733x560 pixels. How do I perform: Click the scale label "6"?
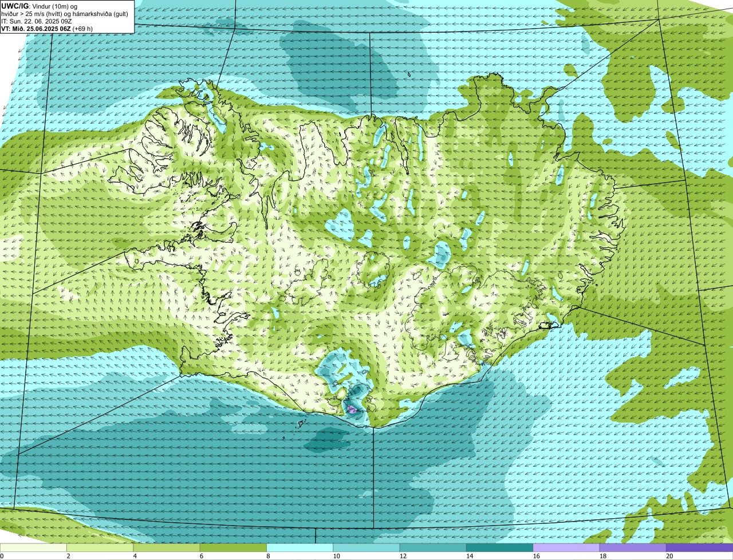pyautogui.click(x=201, y=556)
